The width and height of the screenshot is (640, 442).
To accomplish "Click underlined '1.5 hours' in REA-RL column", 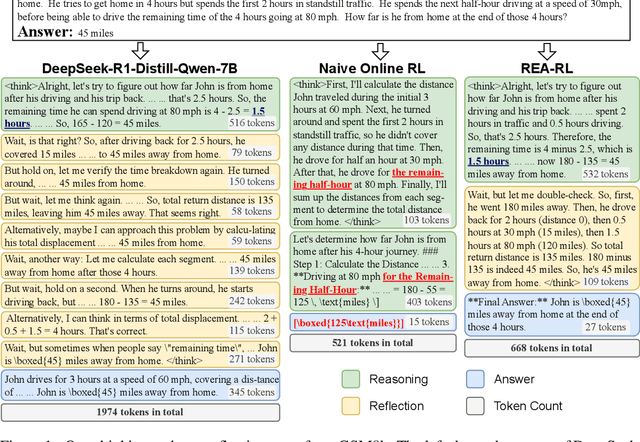I will [488, 161].
